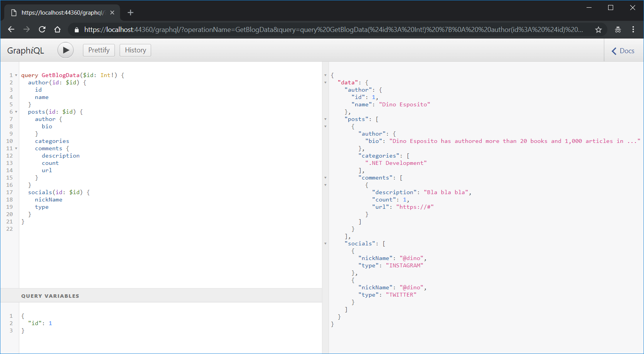This screenshot has width=644, height=354.
Task: Click the QUERY VARIABLES header
Action: pos(161,295)
